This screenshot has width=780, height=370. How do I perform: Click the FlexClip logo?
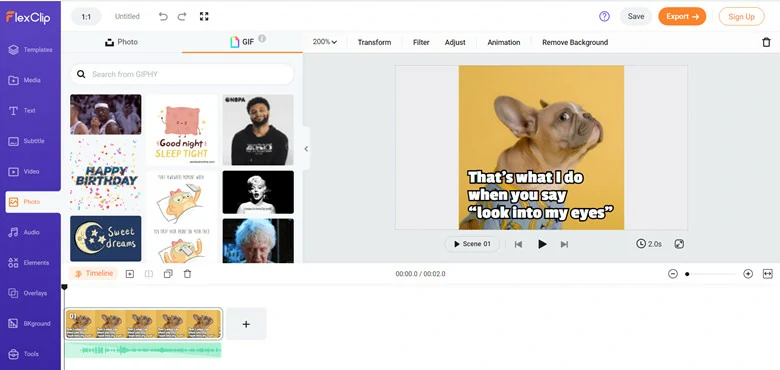click(28, 17)
